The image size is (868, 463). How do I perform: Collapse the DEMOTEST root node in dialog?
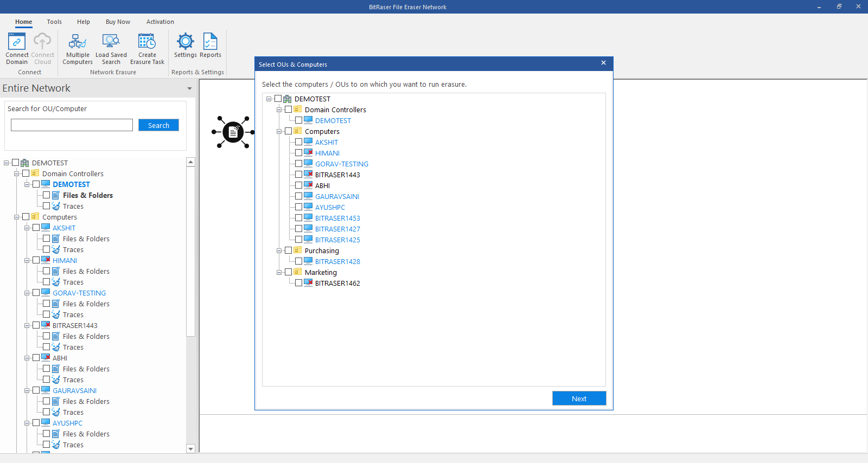tap(269, 99)
